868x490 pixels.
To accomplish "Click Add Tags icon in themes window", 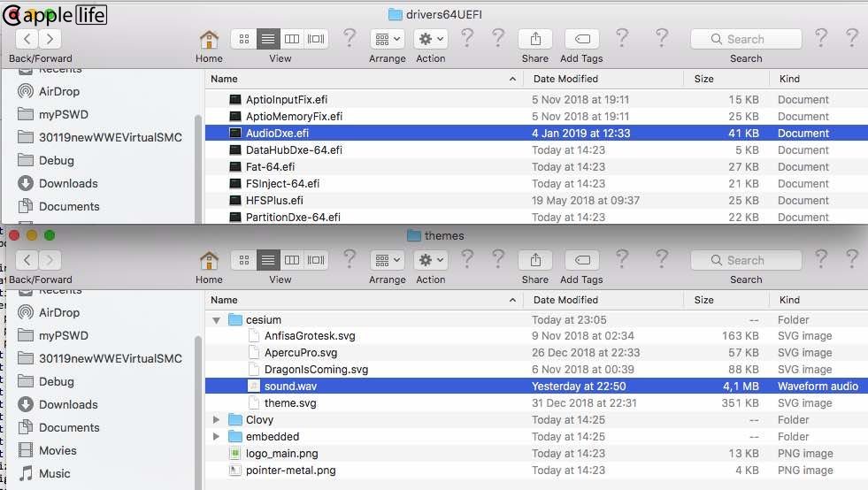I will [582, 260].
